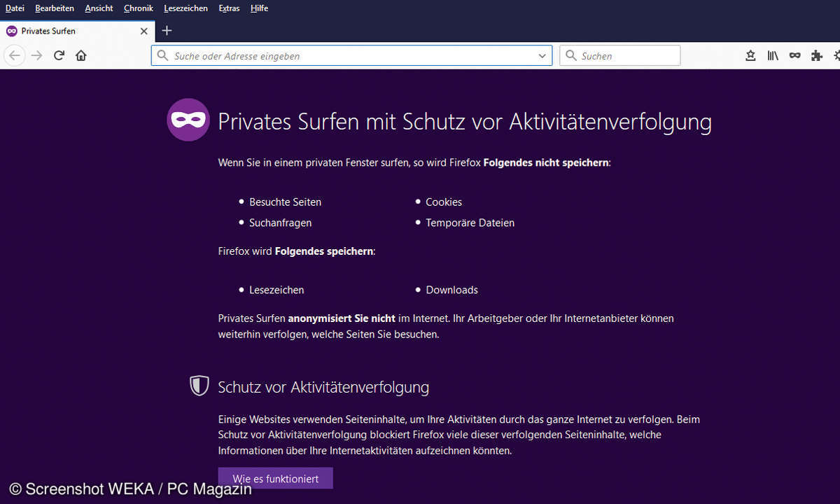This screenshot has height=504, width=840.
Task: Click the private browsing mask toolbar icon
Action: click(x=794, y=55)
